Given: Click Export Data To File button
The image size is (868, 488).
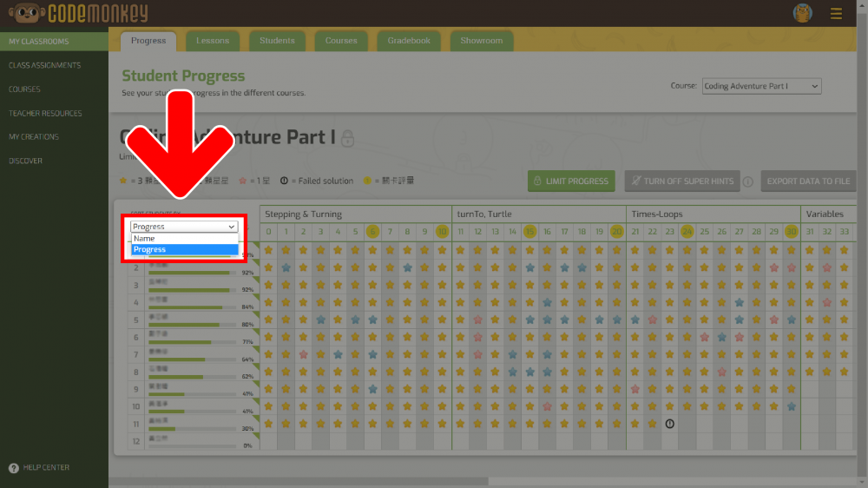Looking at the screenshot, I should (808, 181).
